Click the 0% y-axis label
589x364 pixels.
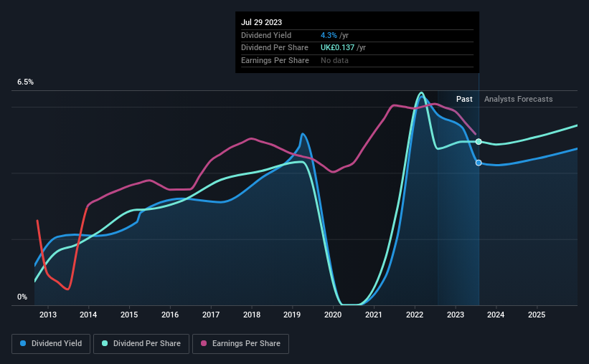(x=22, y=297)
